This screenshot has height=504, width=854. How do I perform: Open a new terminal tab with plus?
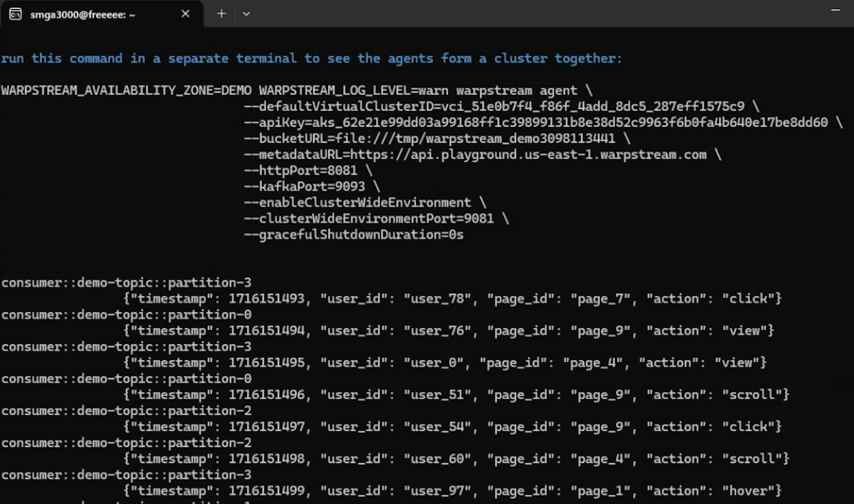[221, 14]
